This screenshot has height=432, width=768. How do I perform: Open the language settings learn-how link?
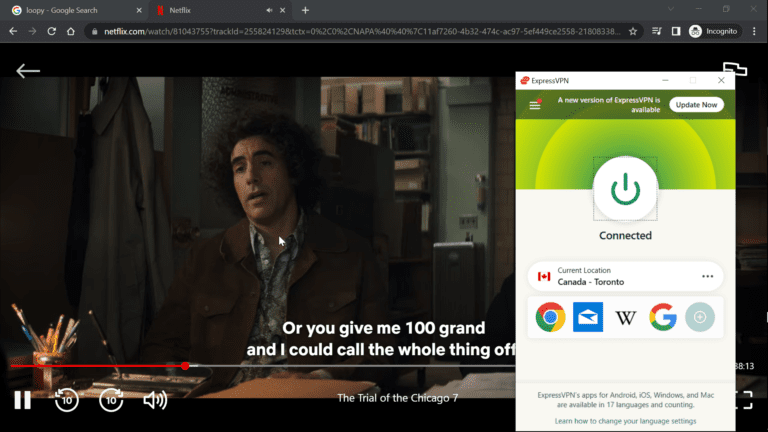[x=625, y=421]
